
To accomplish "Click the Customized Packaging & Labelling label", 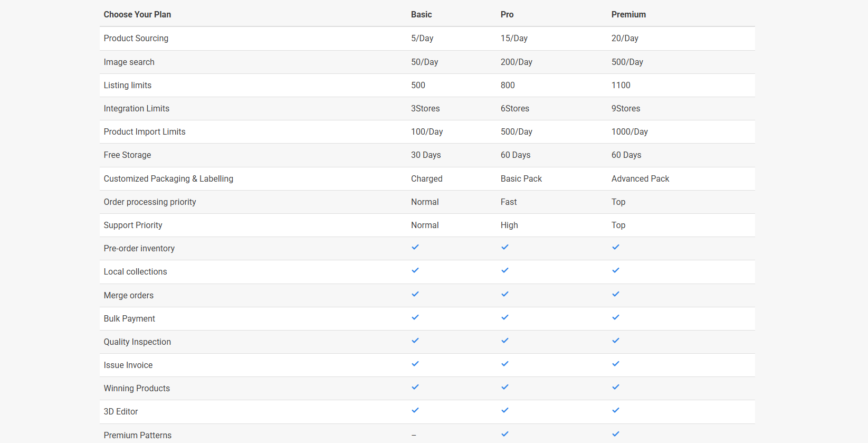I will [x=168, y=179].
